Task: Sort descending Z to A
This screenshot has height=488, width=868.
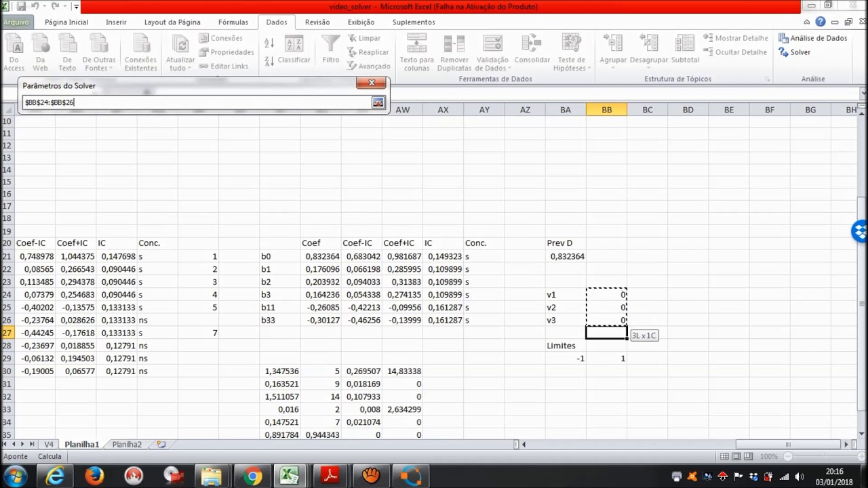Action: point(269,60)
